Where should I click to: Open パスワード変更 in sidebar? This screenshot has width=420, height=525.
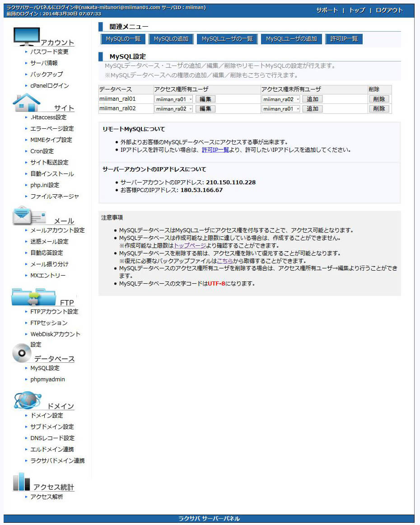tap(49, 52)
